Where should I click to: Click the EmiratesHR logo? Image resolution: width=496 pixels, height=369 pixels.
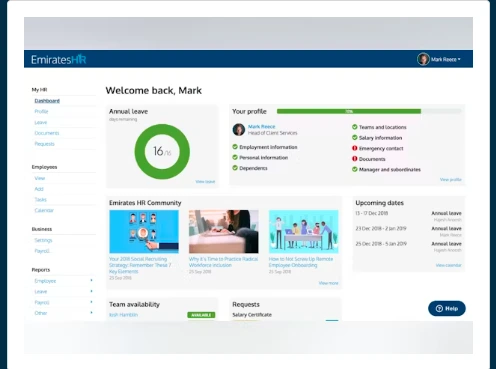pos(59,59)
